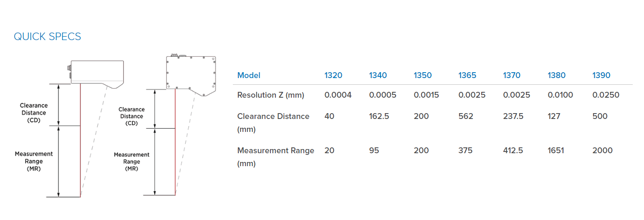Viewport: 644px width, 220px height.
Task: Click the 1651 measurement range value
Action: tap(556, 150)
